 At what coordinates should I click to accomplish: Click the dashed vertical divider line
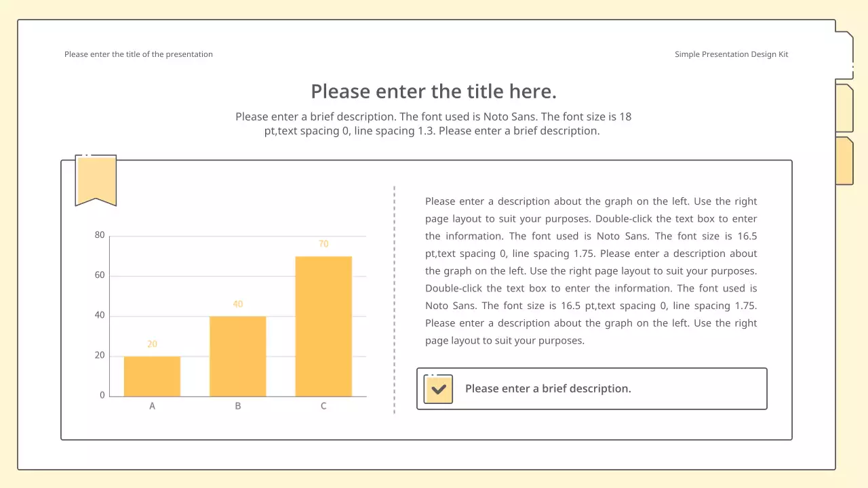pos(394,300)
